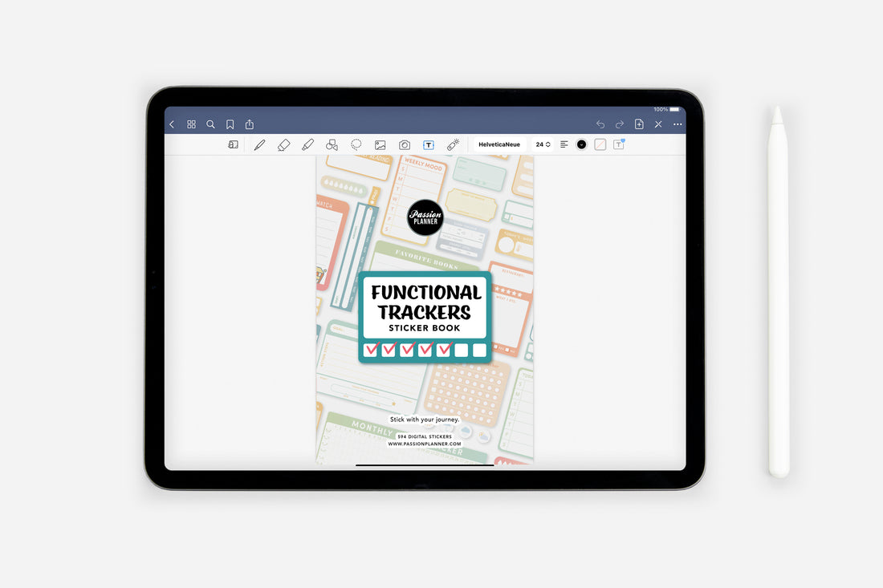Add a new page to the notebook
This screenshot has width=883, height=588.
(638, 124)
